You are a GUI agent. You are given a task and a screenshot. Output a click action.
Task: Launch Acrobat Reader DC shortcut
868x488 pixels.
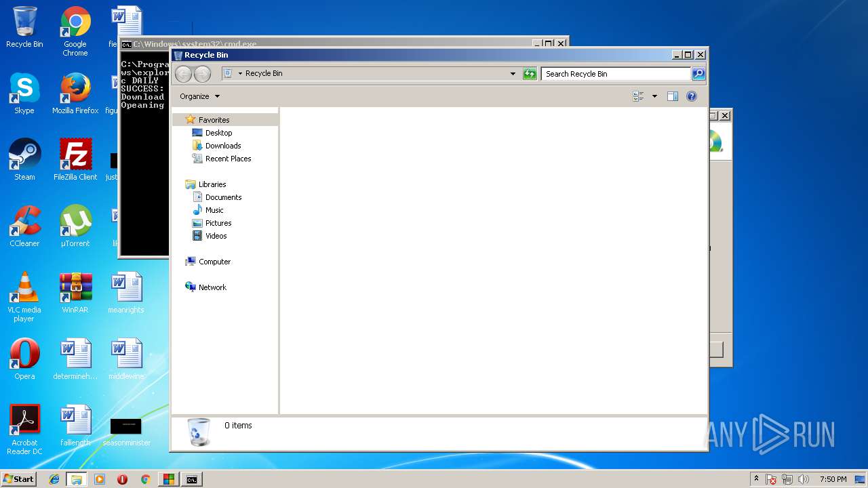24,430
